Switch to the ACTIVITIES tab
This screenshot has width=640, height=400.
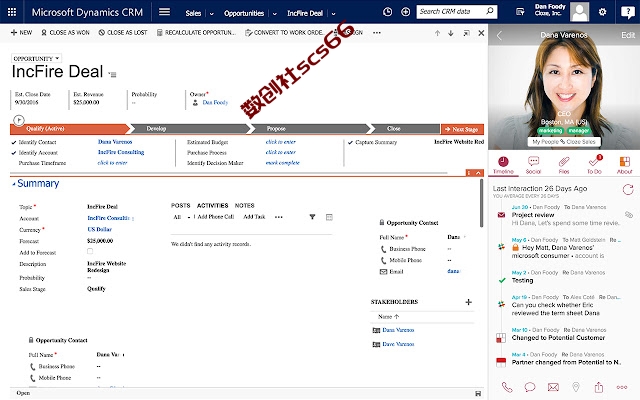[x=212, y=206]
